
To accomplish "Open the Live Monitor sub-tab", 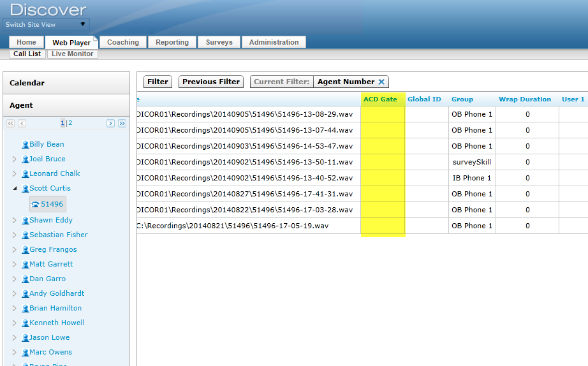I will tap(72, 54).
